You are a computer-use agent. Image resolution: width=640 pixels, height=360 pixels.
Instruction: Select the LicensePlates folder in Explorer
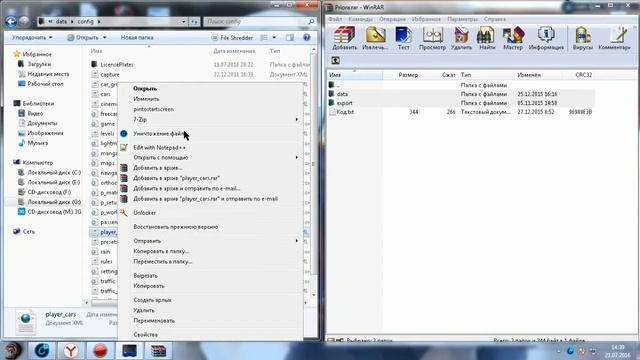(112, 64)
